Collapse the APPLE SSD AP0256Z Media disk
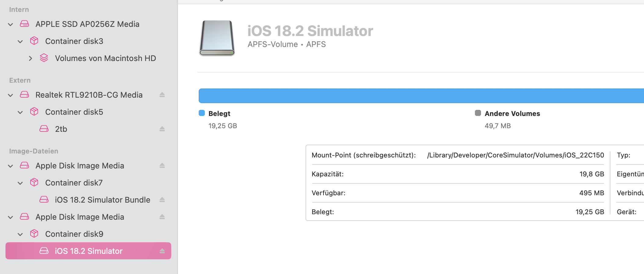This screenshot has height=274, width=644. (11, 24)
